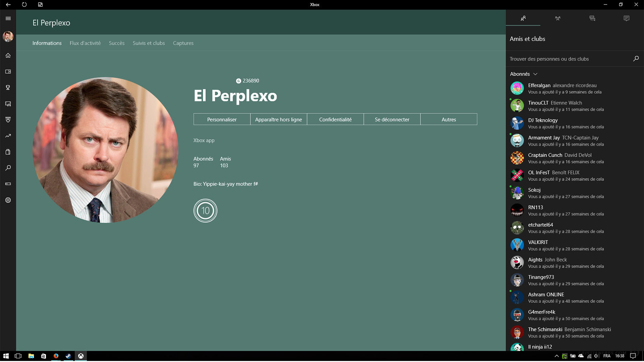This screenshot has width=644, height=362.
Task: Open TinouCLT's avatar in the list
Action: pos(517,106)
